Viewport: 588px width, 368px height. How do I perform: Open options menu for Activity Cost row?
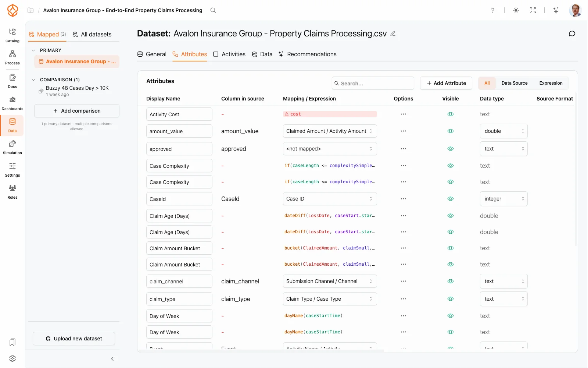tap(404, 114)
